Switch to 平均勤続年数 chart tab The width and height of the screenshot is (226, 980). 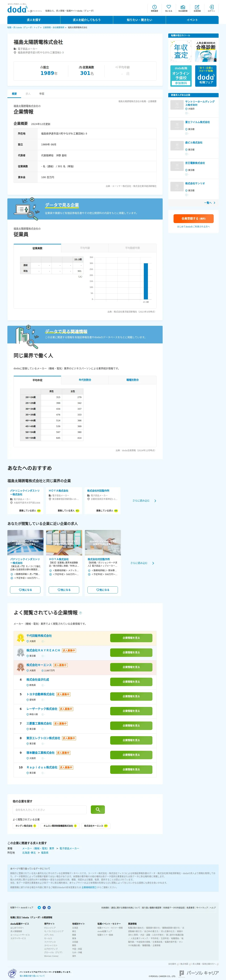click(x=133, y=248)
